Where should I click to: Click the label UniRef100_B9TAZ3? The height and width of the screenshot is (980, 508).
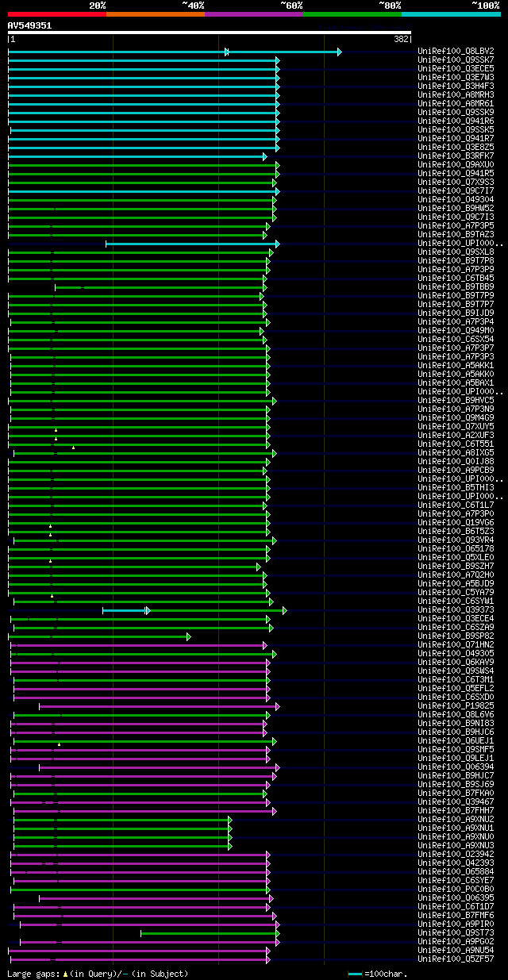click(456, 234)
